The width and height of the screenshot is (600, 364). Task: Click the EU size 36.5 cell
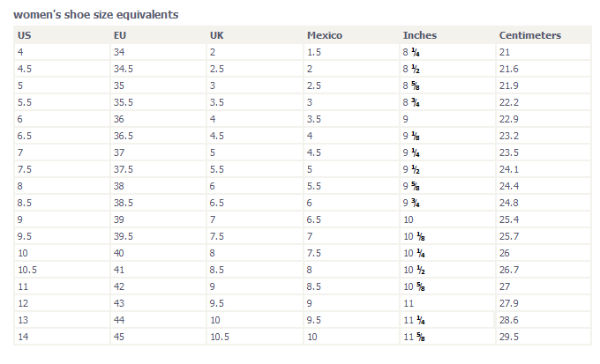click(124, 136)
